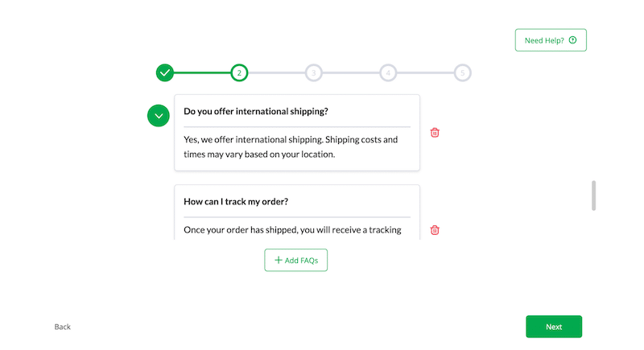Click the question mark help icon

(572, 40)
